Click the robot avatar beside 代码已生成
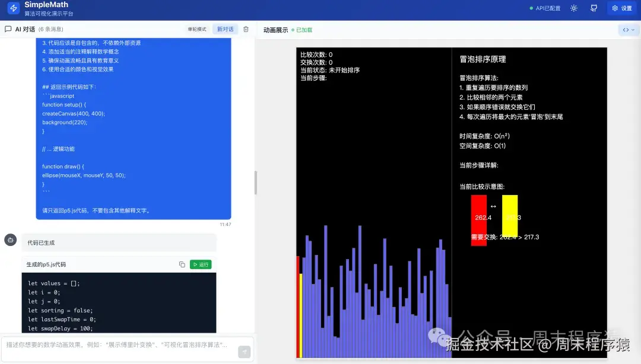This screenshot has width=641, height=364. click(x=10, y=240)
